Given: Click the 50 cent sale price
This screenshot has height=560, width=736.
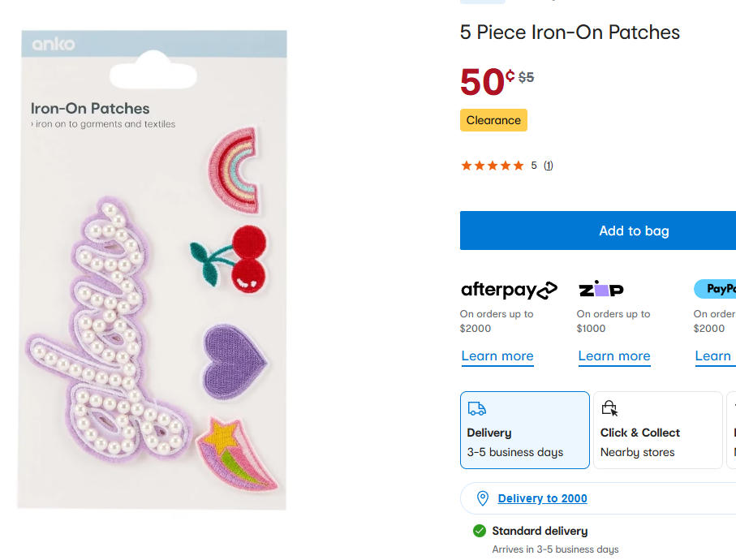Looking at the screenshot, I should [486, 82].
